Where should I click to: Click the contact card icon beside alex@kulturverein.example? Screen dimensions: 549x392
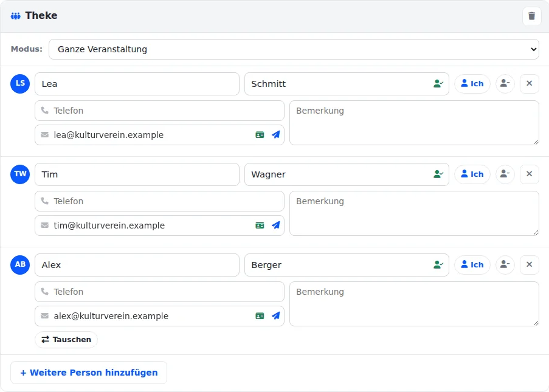[260, 317]
